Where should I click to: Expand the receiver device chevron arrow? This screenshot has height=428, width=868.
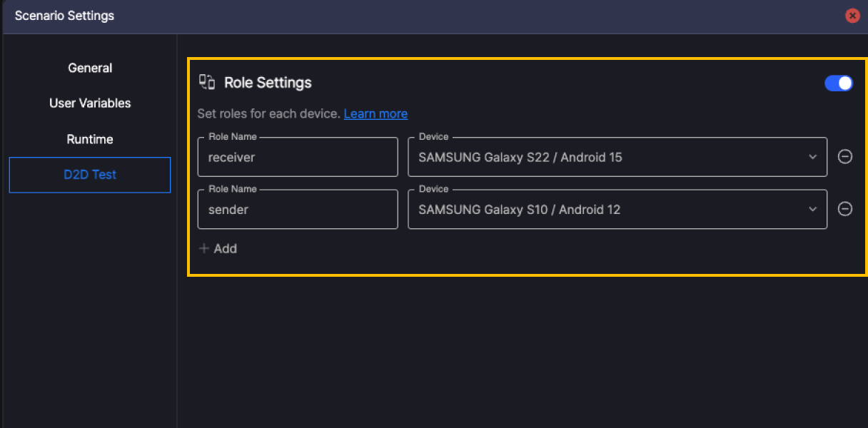click(812, 157)
